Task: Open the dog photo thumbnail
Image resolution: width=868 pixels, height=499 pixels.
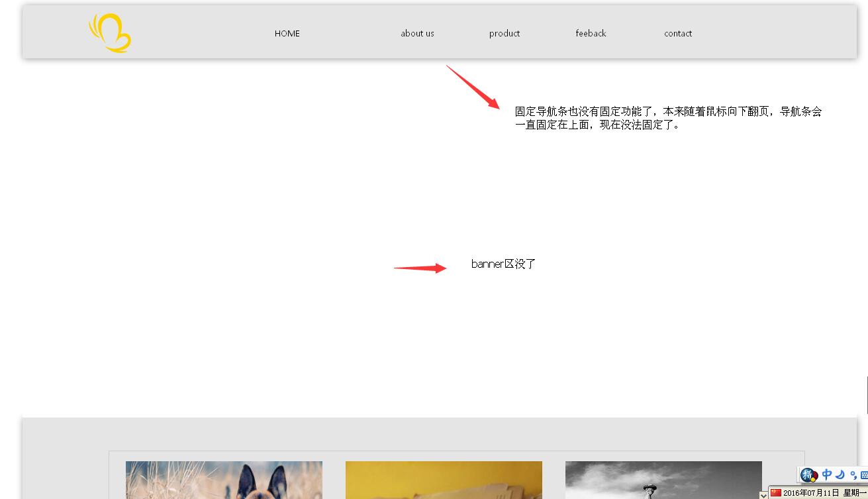Action: click(224, 480)
